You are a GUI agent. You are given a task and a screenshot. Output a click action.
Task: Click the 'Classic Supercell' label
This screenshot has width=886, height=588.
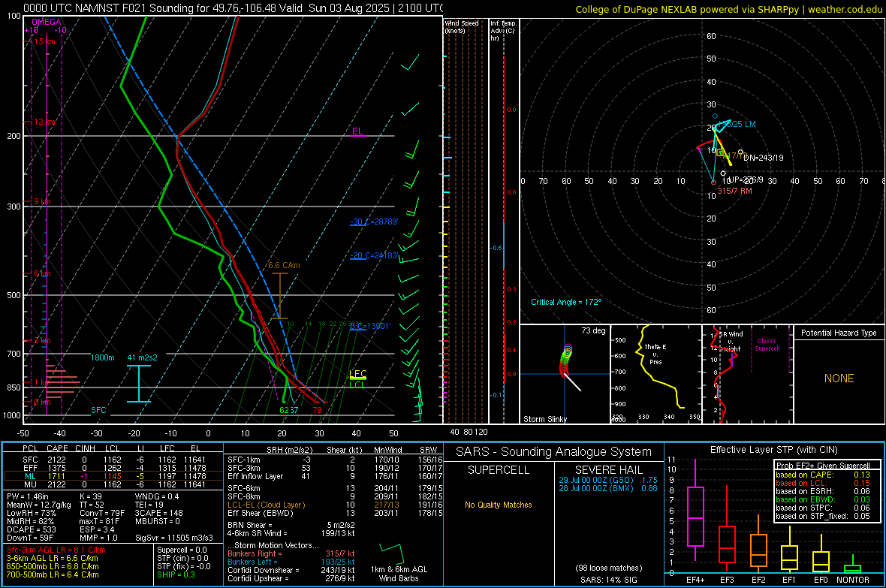coord(767,345)
